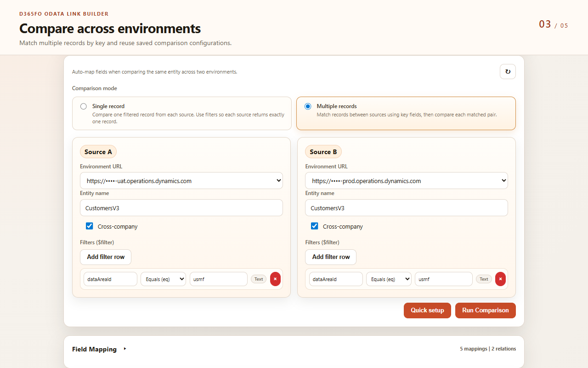Expand the Field Mapping section
Image resolution: width=588 pixels, height=368 pixels.
coord(99,349)
